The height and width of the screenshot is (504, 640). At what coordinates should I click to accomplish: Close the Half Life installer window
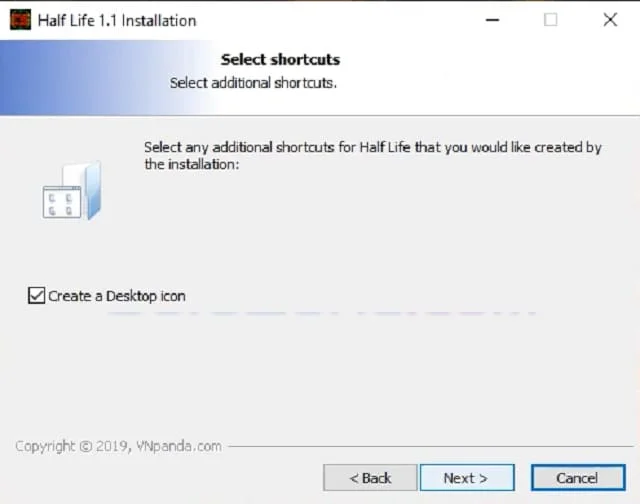[x=610, y=20]
